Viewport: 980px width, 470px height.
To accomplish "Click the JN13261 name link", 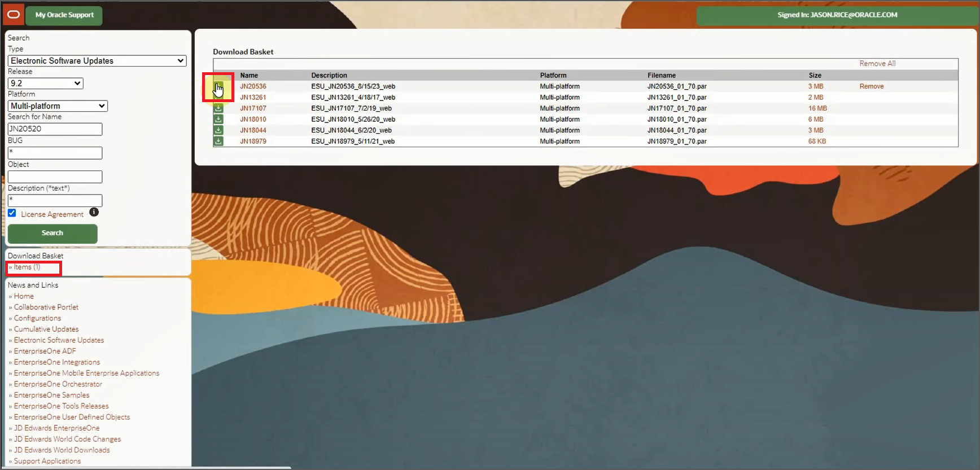I will click(253, 98).
